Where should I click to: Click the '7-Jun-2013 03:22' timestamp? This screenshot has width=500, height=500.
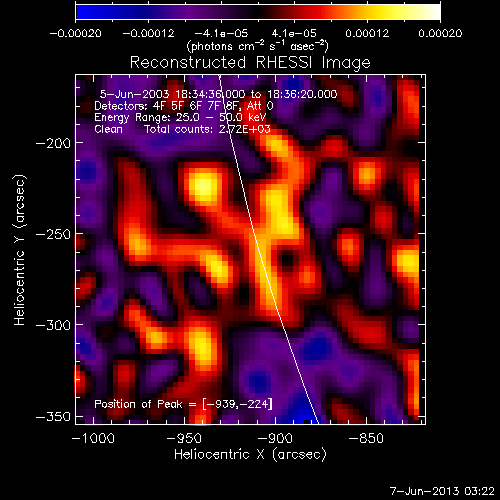442,491
